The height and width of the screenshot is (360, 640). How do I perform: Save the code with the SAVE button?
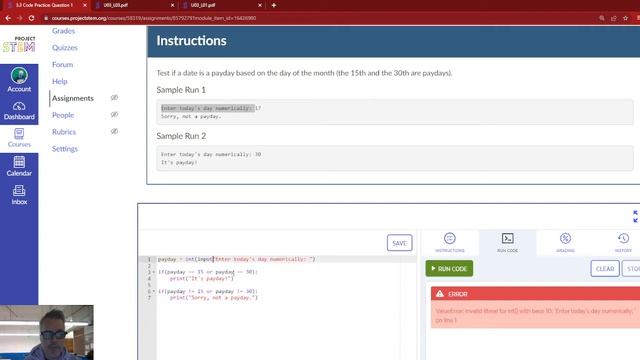(400, 243)
